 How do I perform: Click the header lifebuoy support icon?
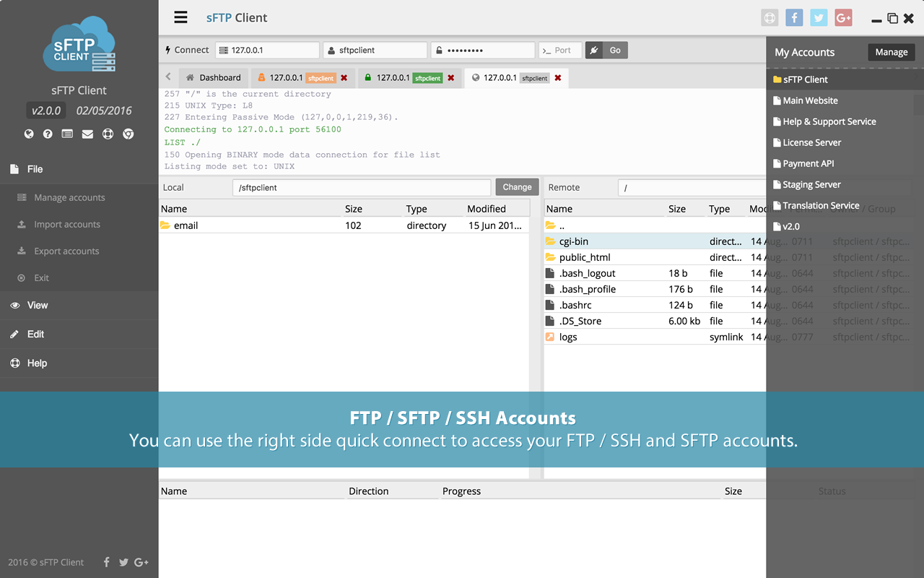(x=770, y=18)
